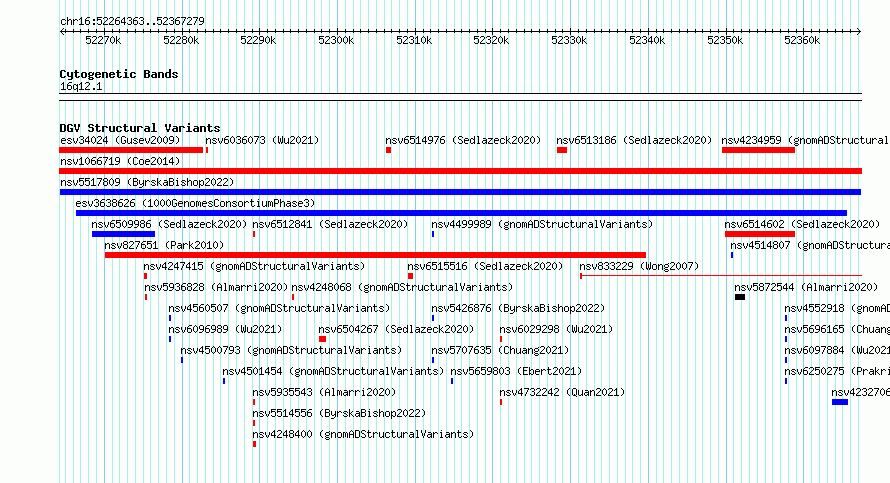Click the esv3638626 1000GenomesConsortiumPhase3 label
This screenshot has height=483, width=890.
coord(195,203)
